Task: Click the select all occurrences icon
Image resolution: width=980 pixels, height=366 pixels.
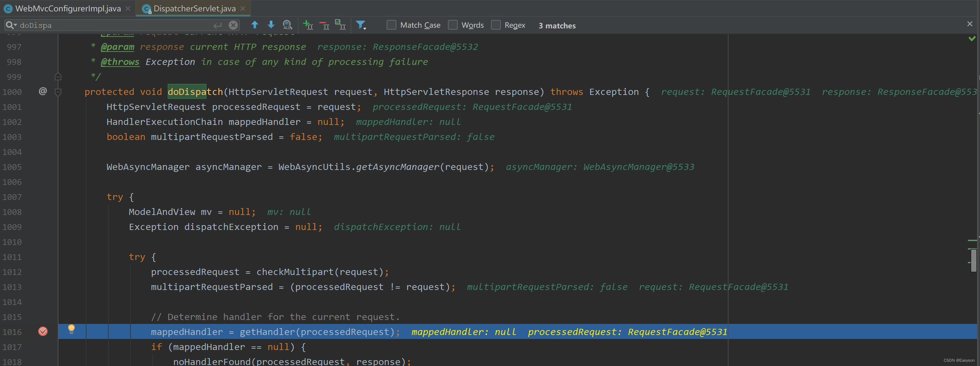Action: [x=340, y=25]
